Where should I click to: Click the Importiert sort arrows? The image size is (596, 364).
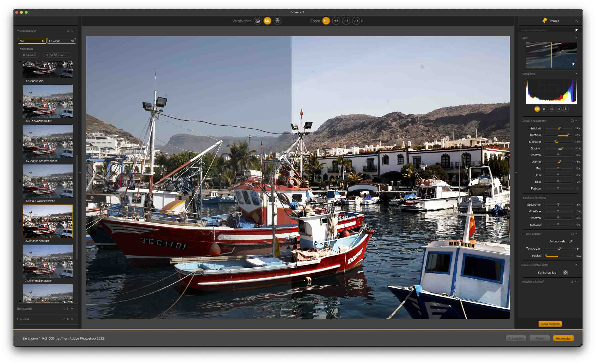point(68,319)
